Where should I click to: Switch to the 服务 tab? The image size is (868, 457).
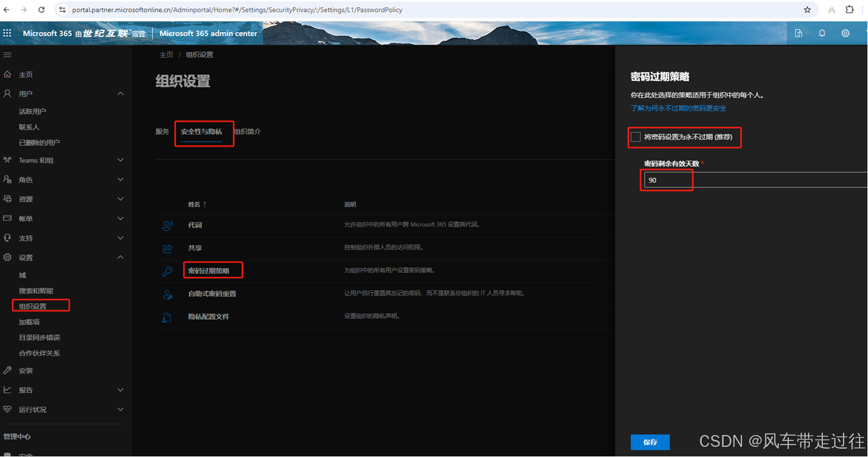(x=162, y=132)
